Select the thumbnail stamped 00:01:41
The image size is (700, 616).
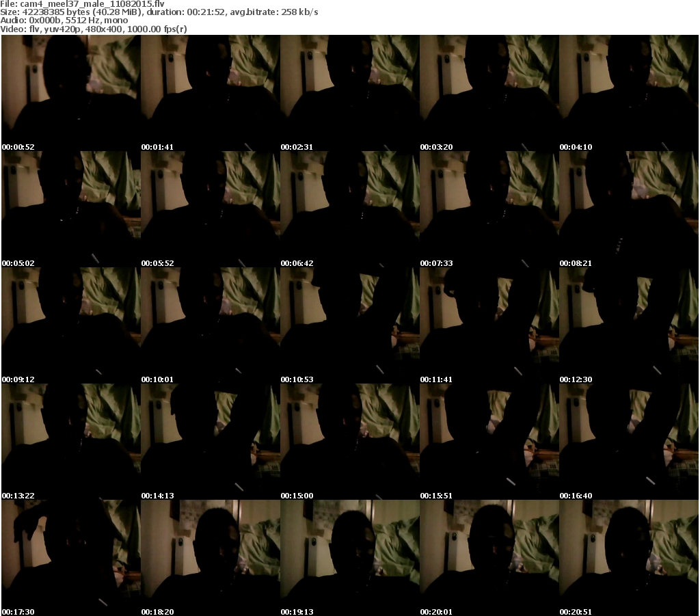pos(211,93)
